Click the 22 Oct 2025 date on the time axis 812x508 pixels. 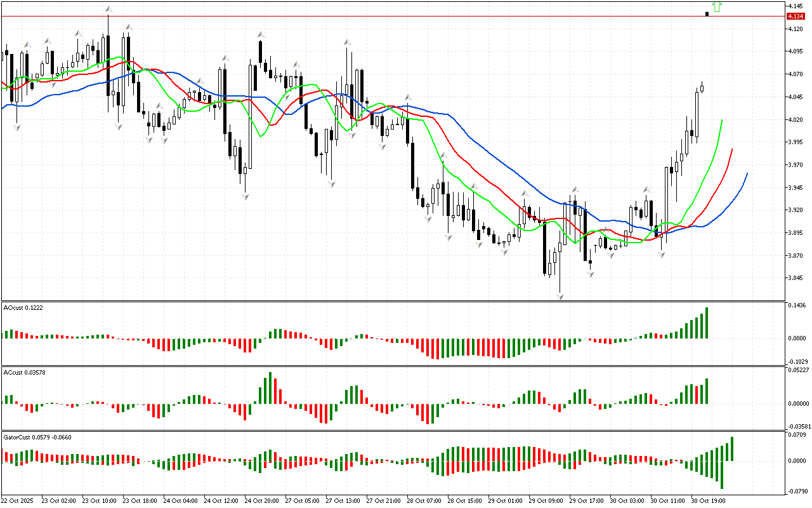coord(18,500)
